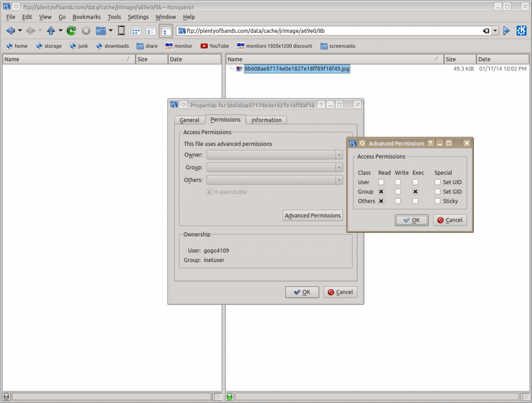The image size is (532, 403).
Task: Expand the Owner permissions combo box
Action: click(x=274, y=155)
